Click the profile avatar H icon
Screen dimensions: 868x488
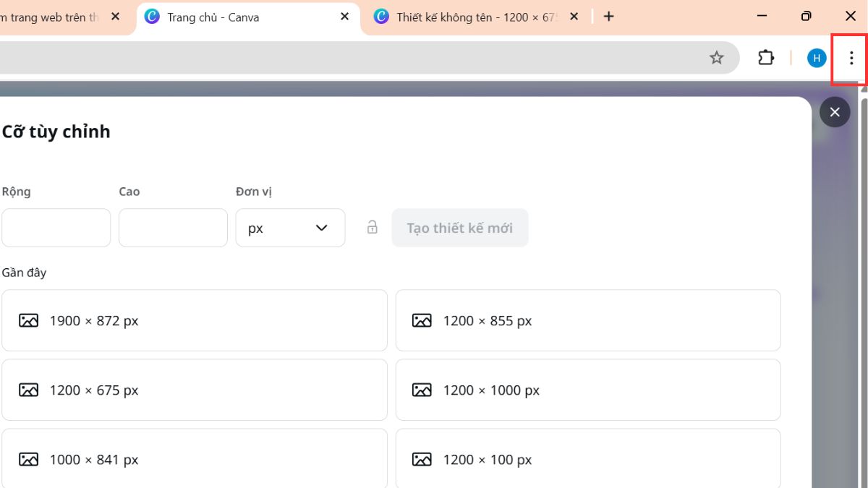816,58
